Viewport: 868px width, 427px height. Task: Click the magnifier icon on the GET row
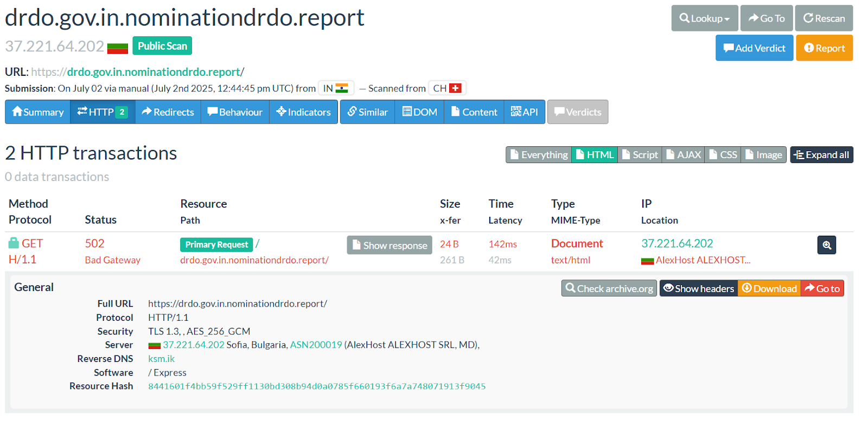click(x=826, y=245)
